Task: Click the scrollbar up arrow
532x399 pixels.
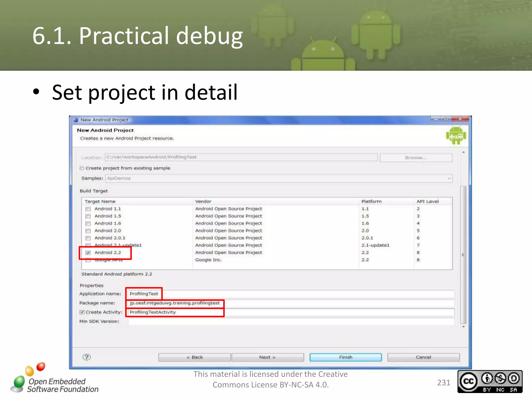Action: [463, 152]
